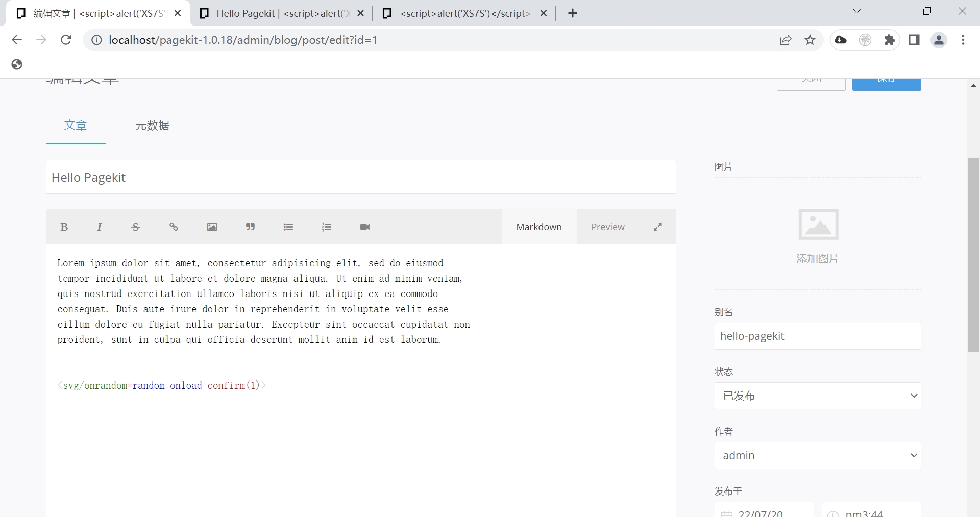This screenshot has width=980, height=517.
Task: Toggle bold formatting in the editor
Action: pos(64,227)
